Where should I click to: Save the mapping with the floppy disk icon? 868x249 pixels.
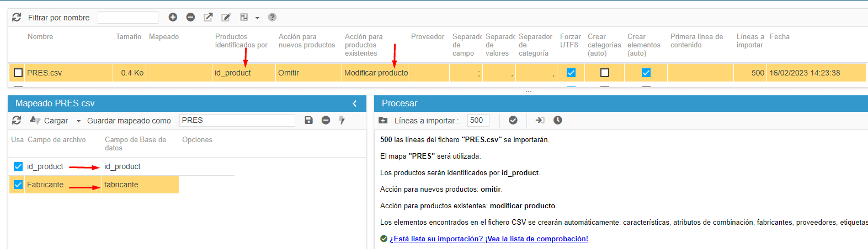[308, 121]
